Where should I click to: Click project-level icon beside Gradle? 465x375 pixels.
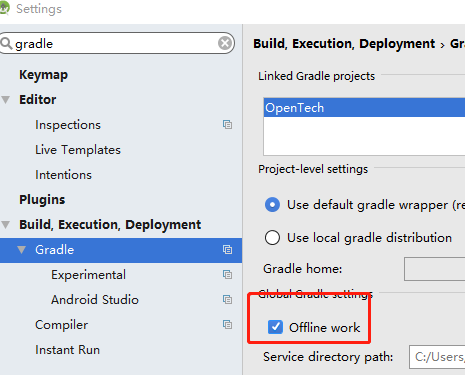point(227,250)
